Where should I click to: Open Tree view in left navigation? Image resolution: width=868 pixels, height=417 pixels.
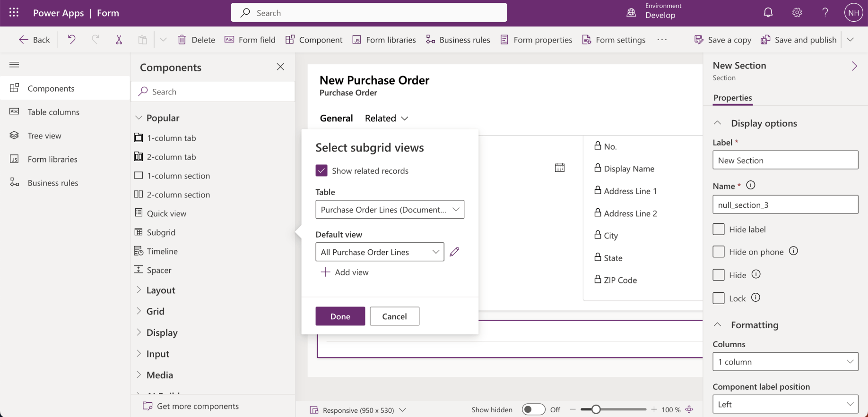(44, 136)
